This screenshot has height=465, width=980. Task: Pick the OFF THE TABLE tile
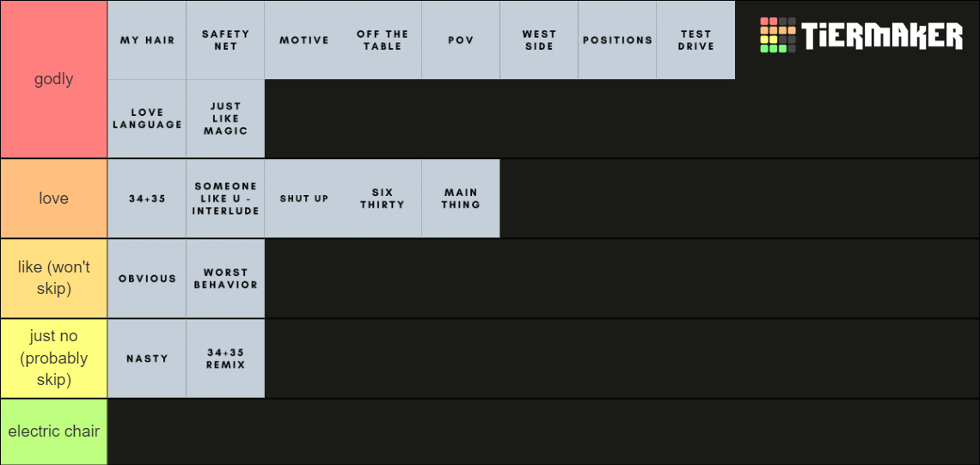pyautogui.click(x=383, y=40)
